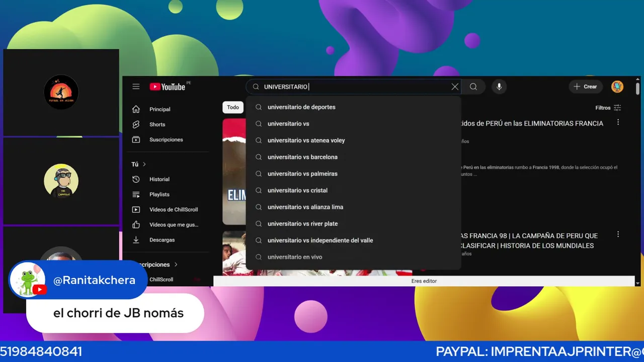The image size is (644, 362).
Task: Open the account avatar menu
Action: [617, 86]
